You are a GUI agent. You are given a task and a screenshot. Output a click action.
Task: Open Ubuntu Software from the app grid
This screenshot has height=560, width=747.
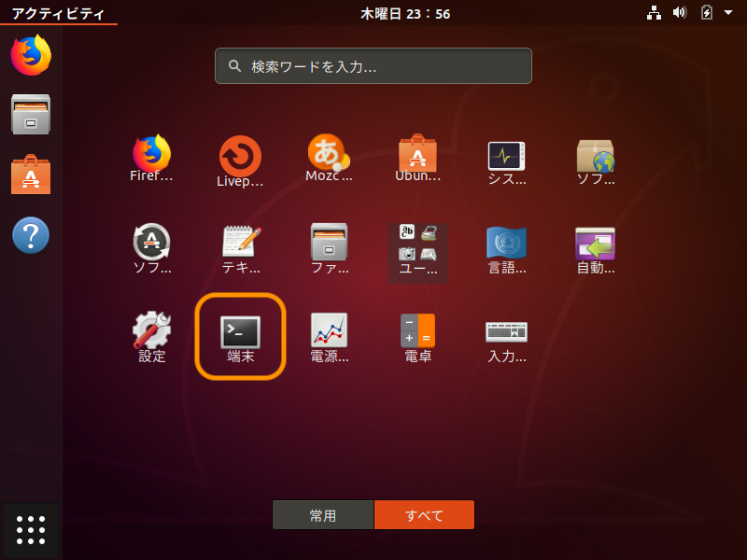click(417, 158)
